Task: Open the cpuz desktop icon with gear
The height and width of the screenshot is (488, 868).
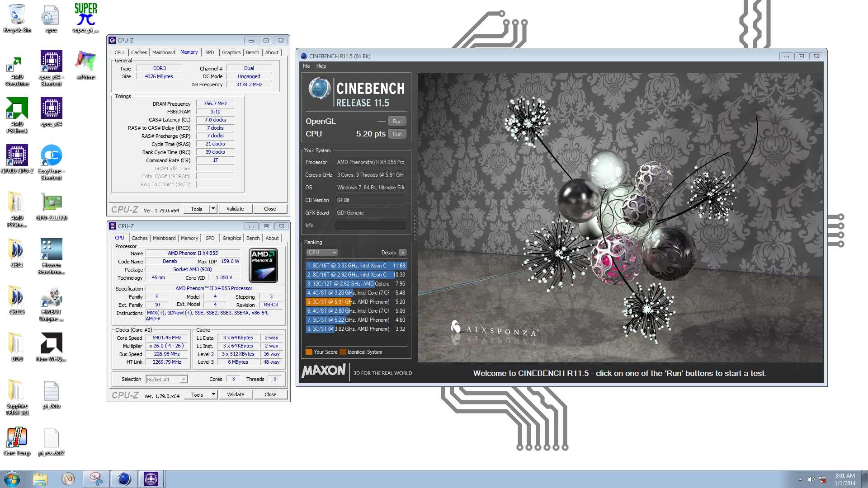Action: [51, 18]
